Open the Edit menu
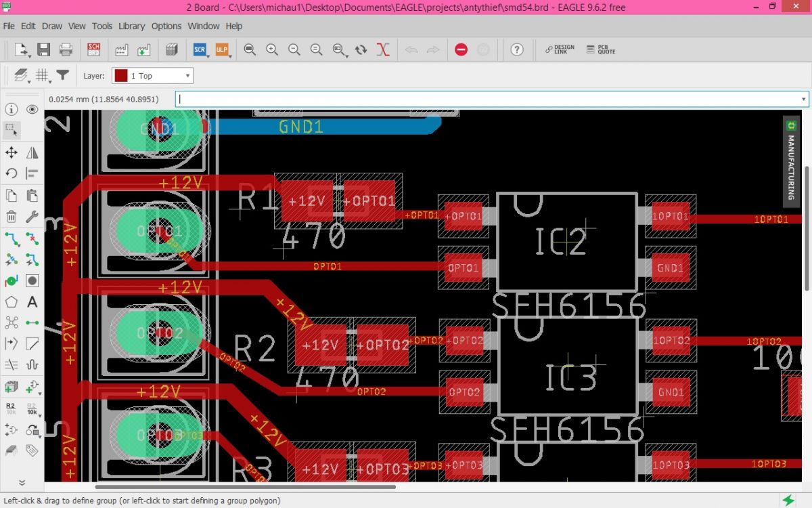This screenshot has height=508, width=812. (x=28, y=26)
